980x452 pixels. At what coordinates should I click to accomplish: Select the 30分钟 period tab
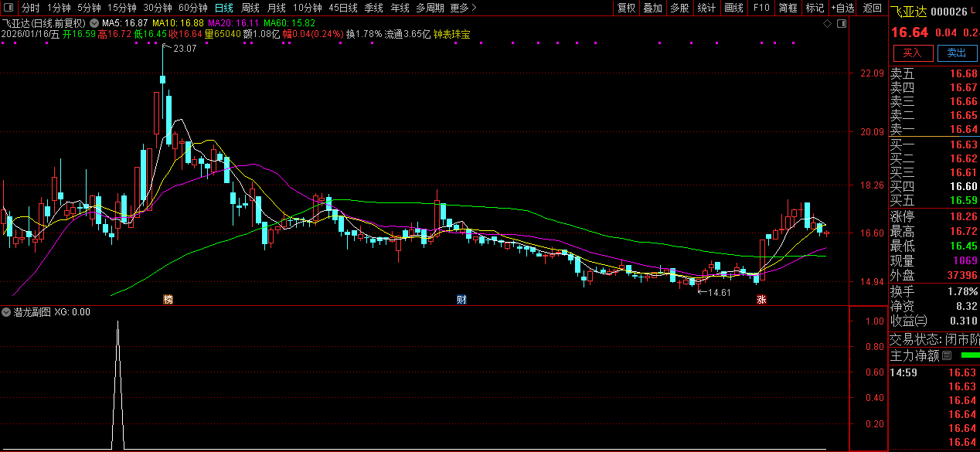[158, 8]
